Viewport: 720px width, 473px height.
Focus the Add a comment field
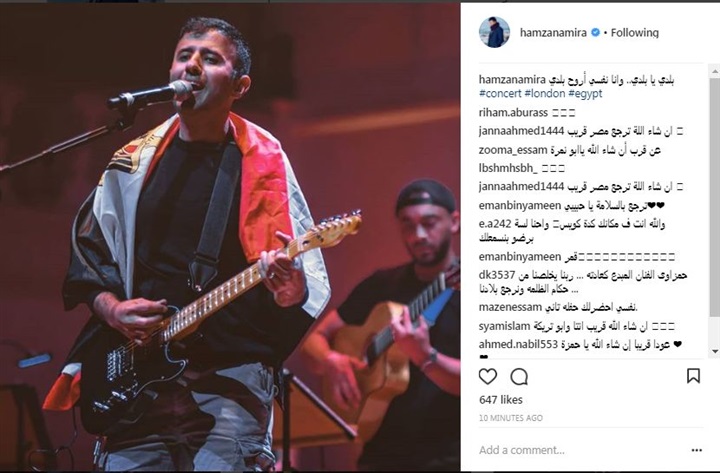581,450
